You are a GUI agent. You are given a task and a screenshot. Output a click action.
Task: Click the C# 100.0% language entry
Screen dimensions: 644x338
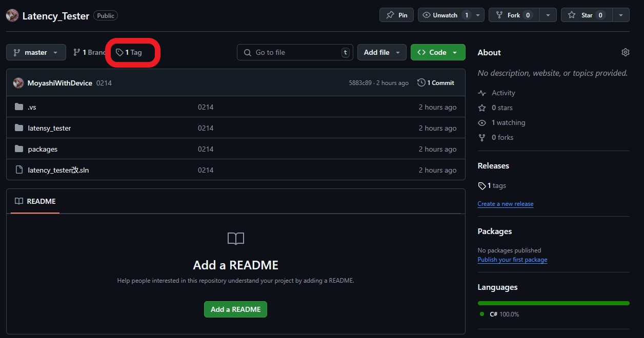[499, 314]
